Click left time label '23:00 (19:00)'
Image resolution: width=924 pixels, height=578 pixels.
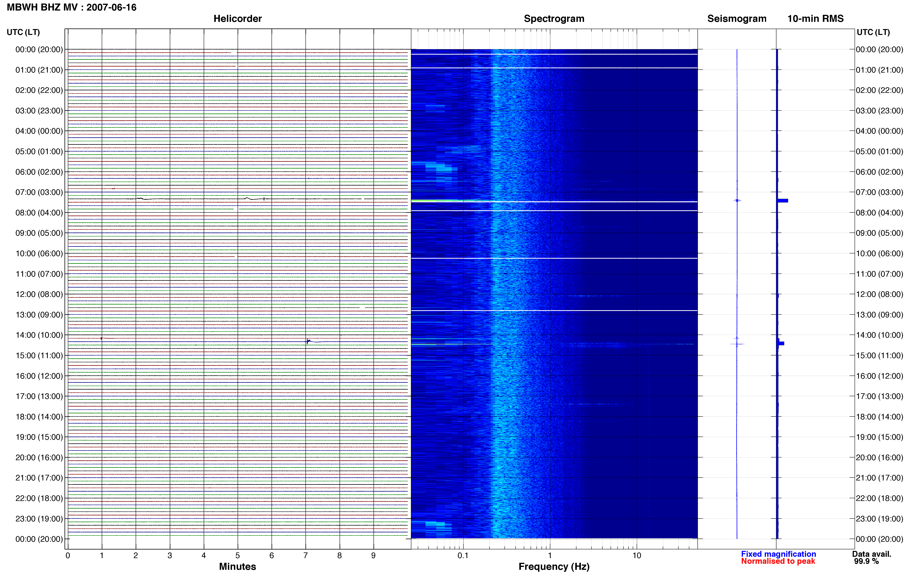tap(39, 519)
